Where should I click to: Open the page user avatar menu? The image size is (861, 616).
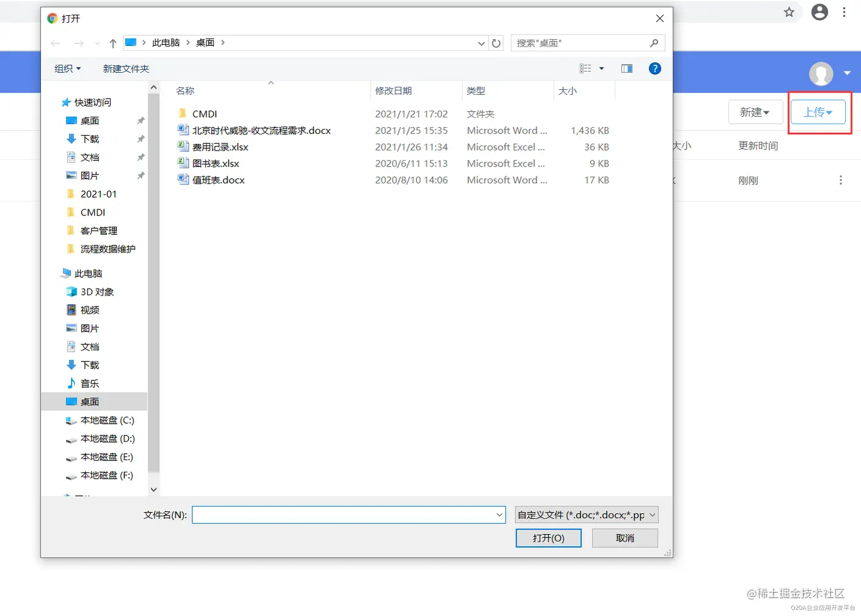coord(821,73)
